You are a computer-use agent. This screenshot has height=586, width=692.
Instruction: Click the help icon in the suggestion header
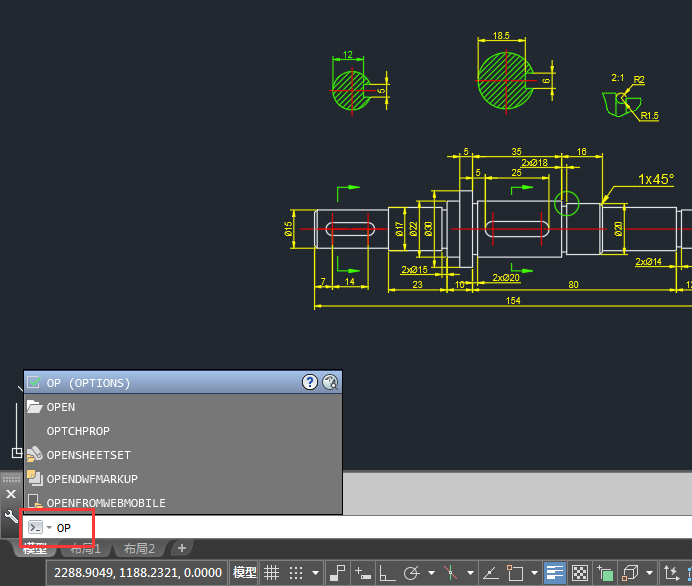[x=310, y=382]
